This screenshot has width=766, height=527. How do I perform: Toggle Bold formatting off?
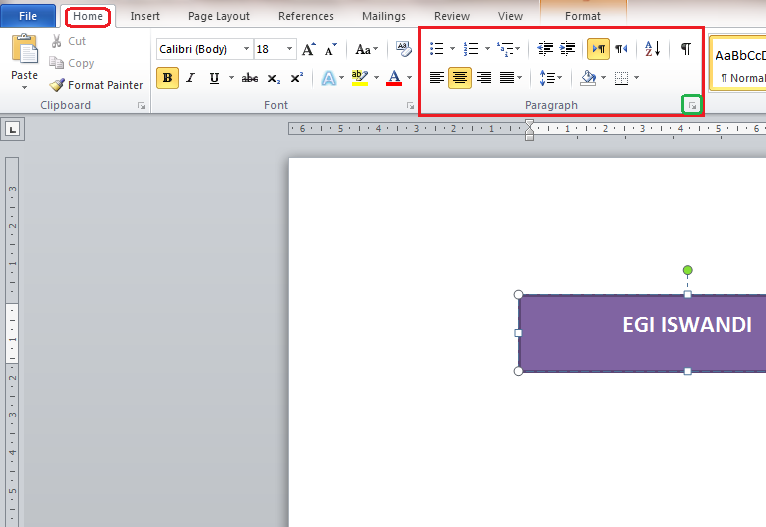(167, 78)
